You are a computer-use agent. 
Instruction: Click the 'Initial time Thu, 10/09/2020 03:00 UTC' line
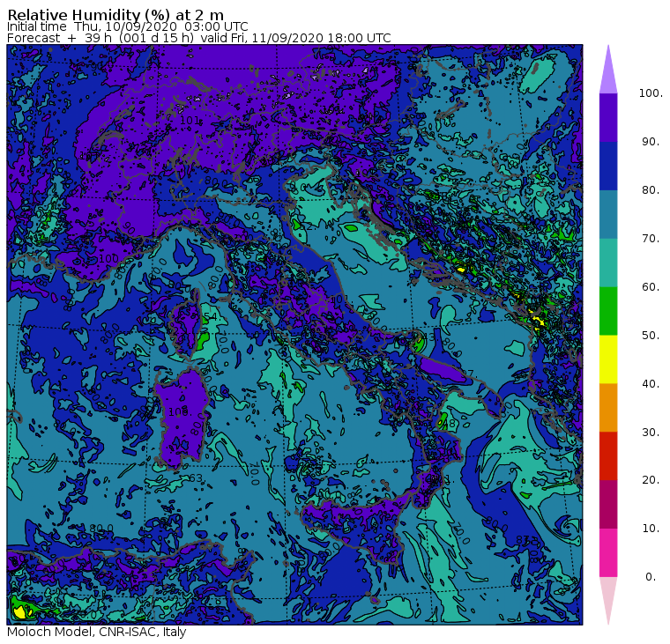[127, 26]
